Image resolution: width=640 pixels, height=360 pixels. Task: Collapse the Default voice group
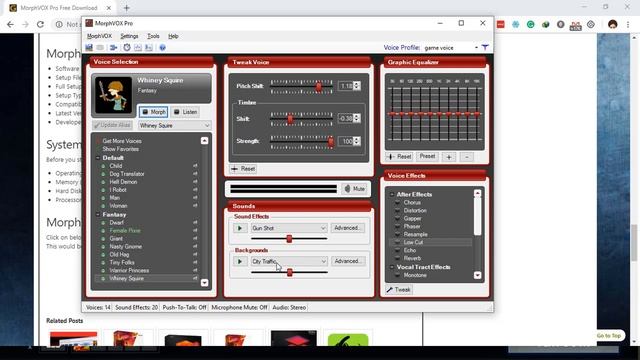tap(98, 158)
